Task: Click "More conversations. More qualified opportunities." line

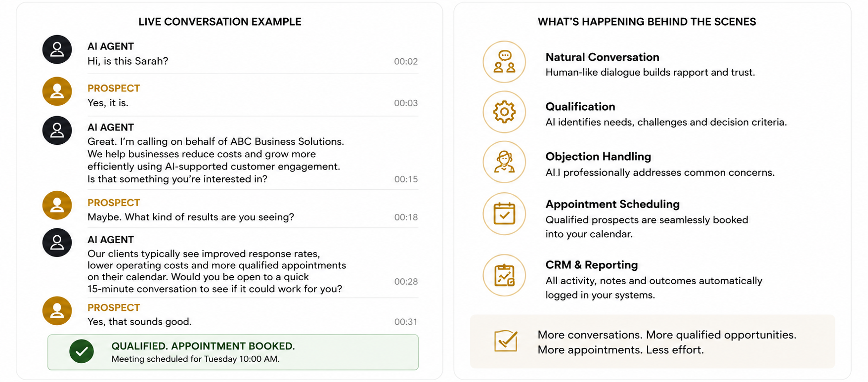Action: (667, 335)
